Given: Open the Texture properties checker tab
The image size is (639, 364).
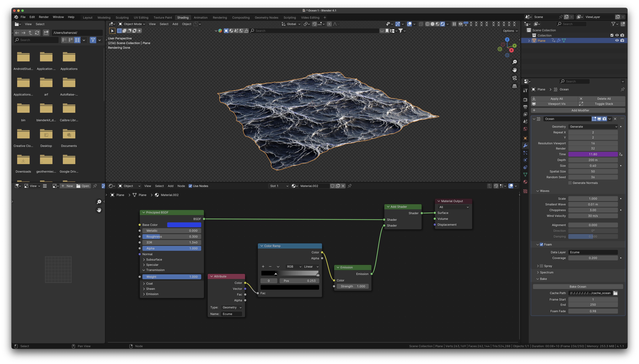Looking at the screenshot, I should pyautogui.click(x=525, y=191).
